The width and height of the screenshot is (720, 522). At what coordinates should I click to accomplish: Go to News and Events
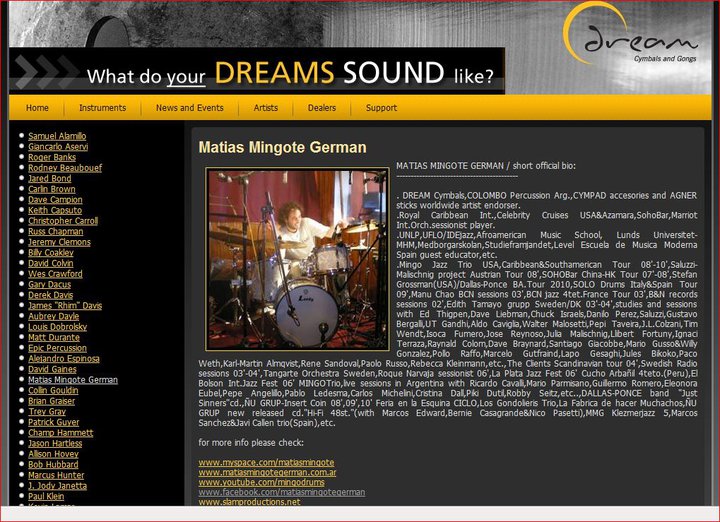coord(190,108)
